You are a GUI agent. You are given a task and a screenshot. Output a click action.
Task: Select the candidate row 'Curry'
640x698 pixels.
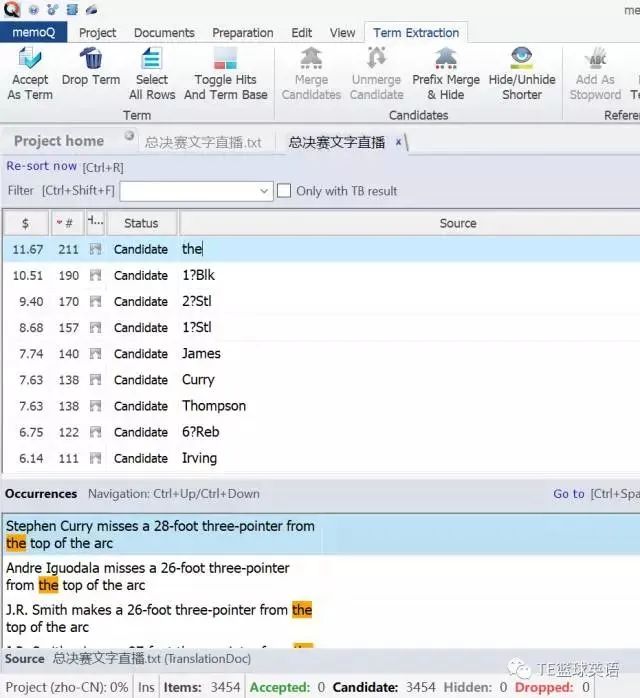click(x=321, y=380)
